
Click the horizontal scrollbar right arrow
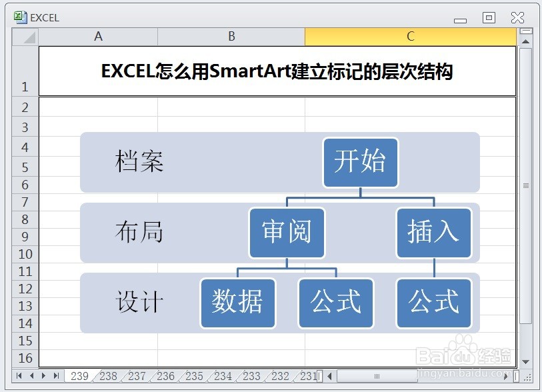506,376
